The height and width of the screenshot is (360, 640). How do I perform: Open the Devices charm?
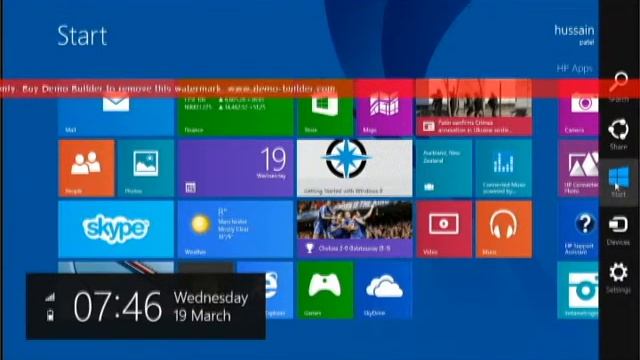click(618, 231)
